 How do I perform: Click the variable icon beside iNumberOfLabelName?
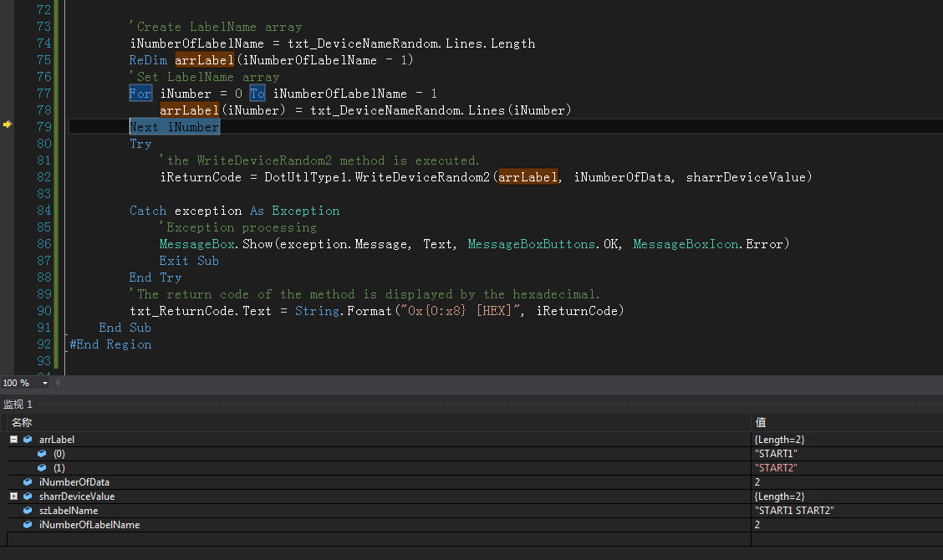coord(28,525)
